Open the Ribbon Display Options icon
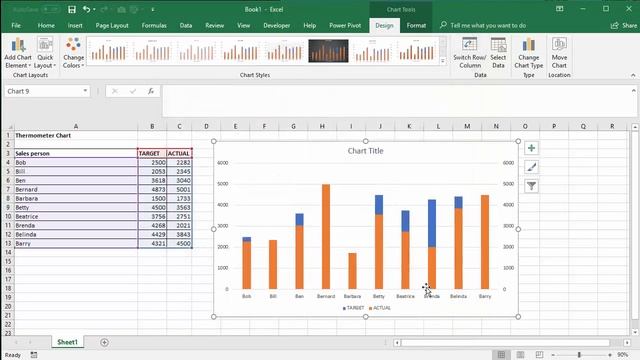The image size is (640, 360). pyautogui.click(x=560, y=9)
